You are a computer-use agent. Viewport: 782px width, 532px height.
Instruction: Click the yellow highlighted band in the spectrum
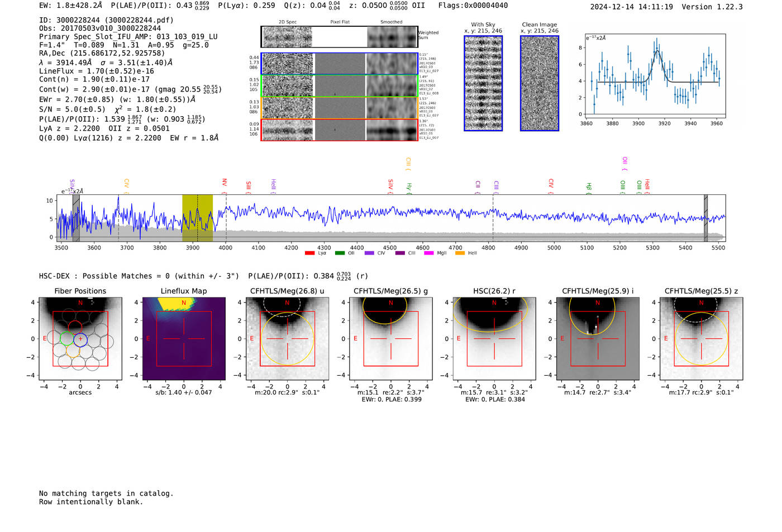pos(197,218)
